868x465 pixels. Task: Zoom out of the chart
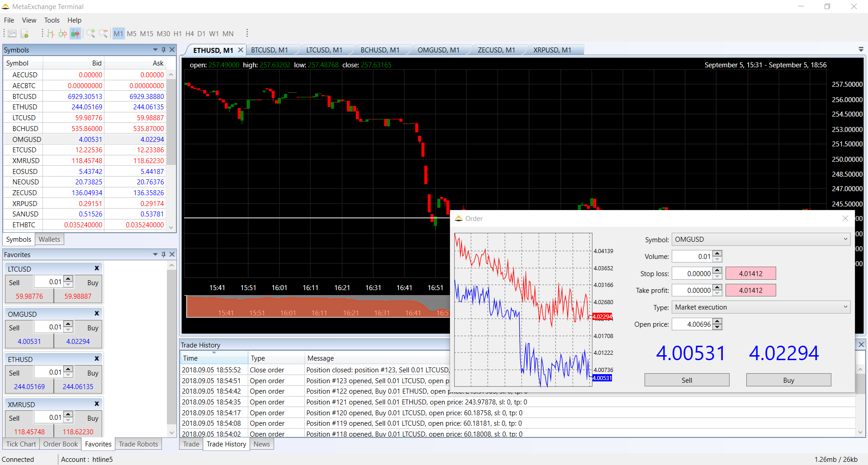click(103, 33)
